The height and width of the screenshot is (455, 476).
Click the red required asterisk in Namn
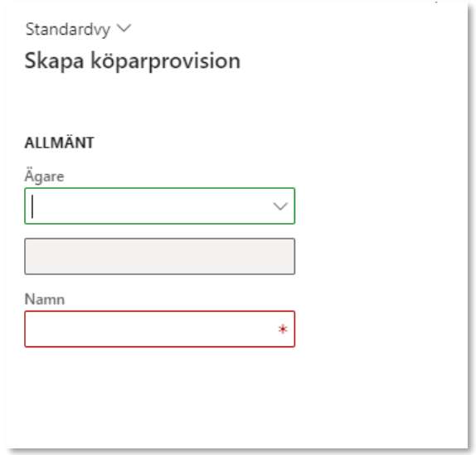(x=283, y=329)
